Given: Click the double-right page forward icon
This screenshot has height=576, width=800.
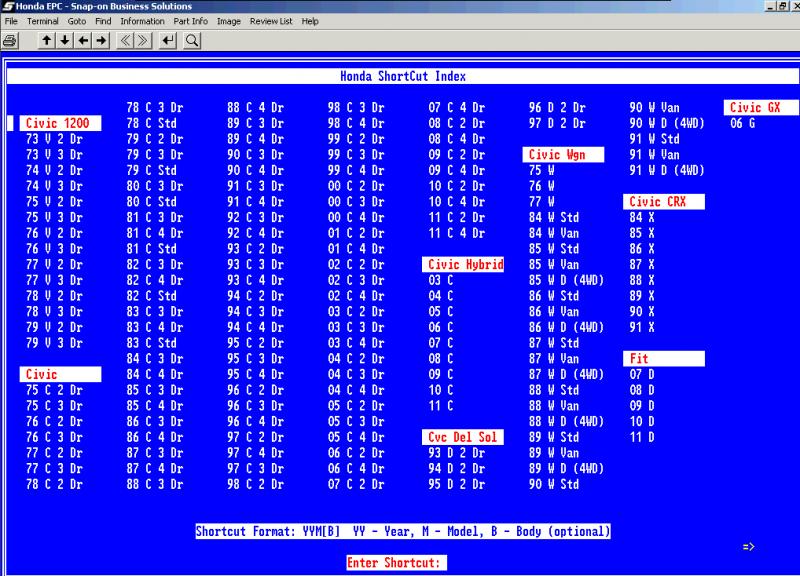Looking at the screenshot, I should coord(143,40).
